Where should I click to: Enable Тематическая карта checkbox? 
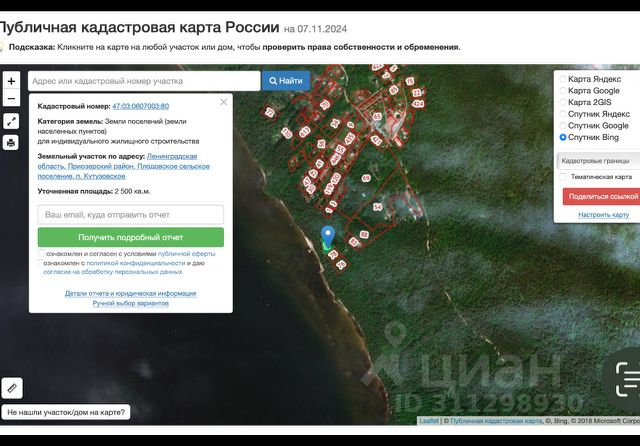(x=563, y=177)
